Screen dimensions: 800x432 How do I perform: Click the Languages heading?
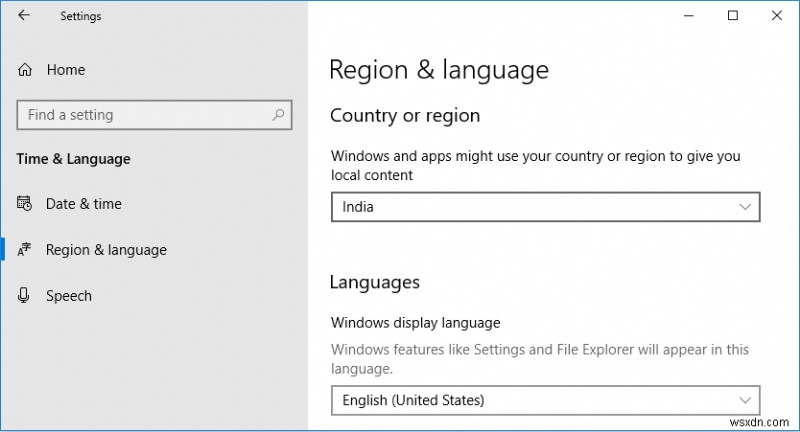pos(374,282)
